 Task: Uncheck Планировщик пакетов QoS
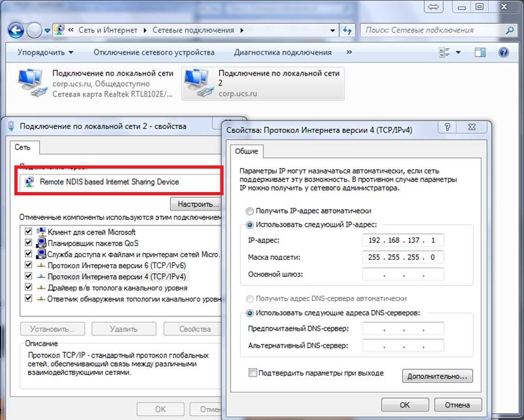click(29, 242)
